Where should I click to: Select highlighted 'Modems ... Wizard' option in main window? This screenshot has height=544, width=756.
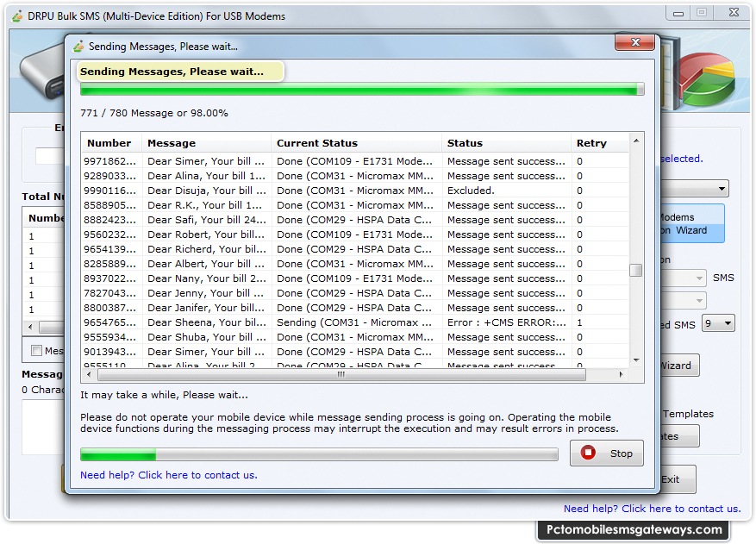(692, 224)
